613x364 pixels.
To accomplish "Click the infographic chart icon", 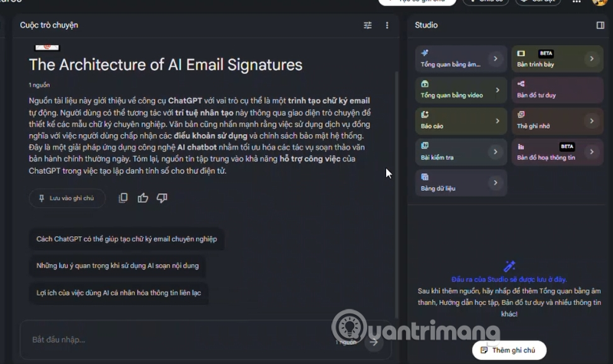I will click(521, 146).
